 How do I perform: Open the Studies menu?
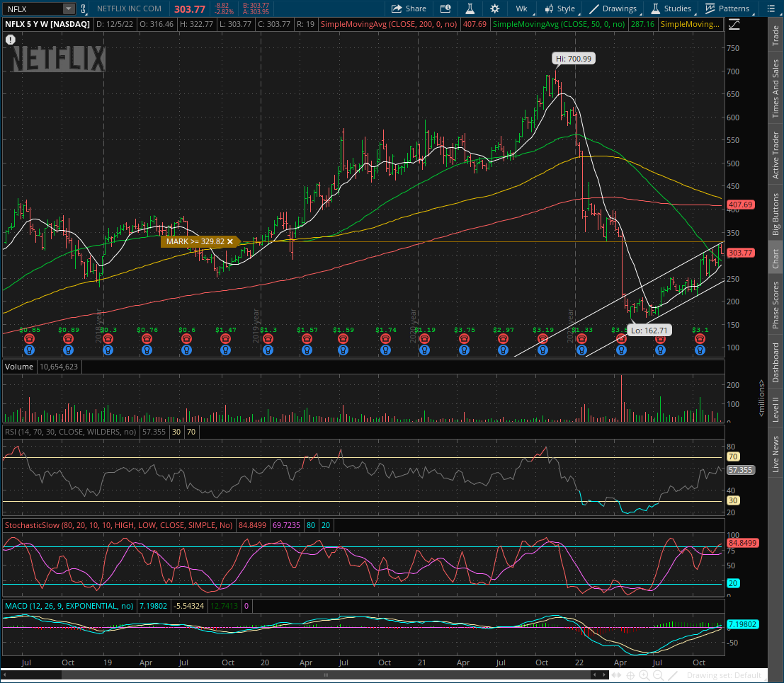coord(671,8)
